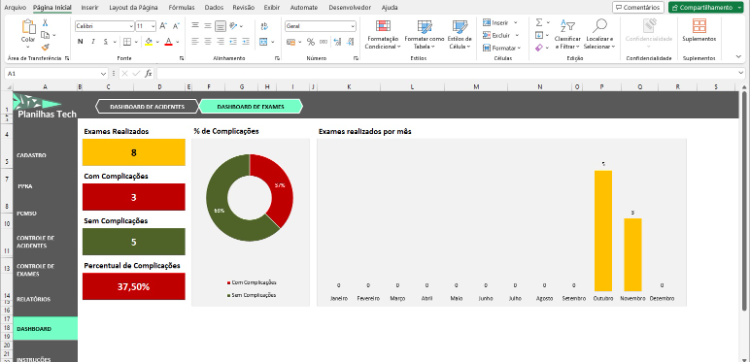Open the Inserir ribbon tab

point(90,8)
